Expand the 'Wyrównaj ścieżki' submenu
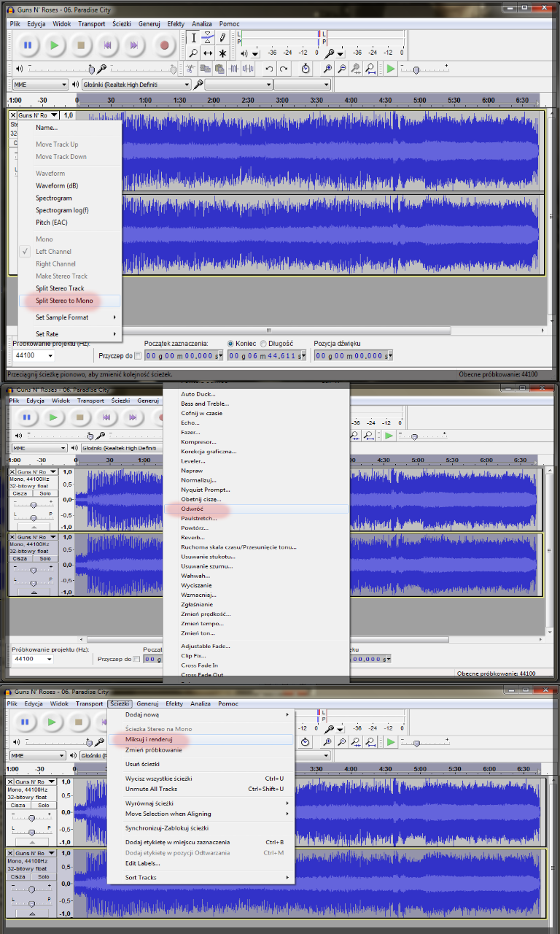The height and width of the screenshot is (934, 560). tap(201, 803)
